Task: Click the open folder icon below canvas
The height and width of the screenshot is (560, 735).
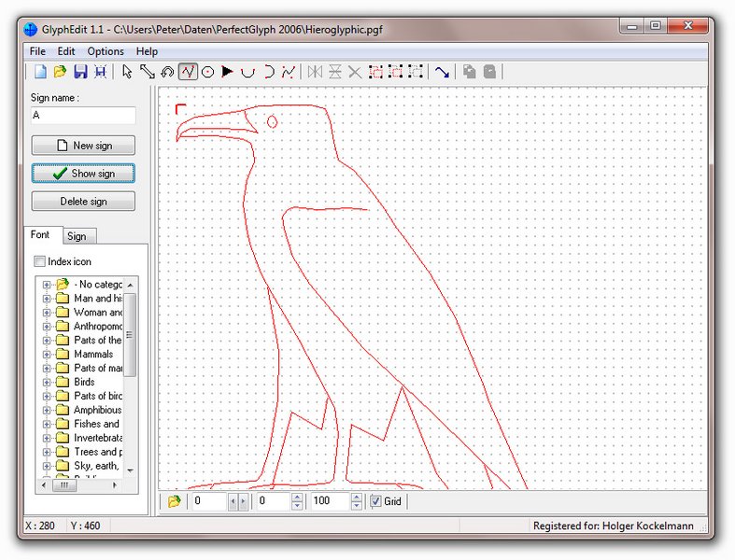Action: tap(175, 502)
